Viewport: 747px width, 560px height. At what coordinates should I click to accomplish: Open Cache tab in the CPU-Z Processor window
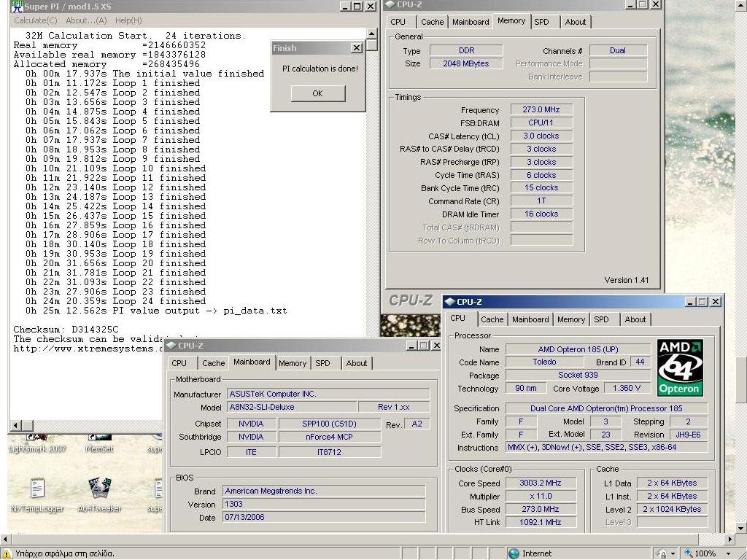[492, 319]
